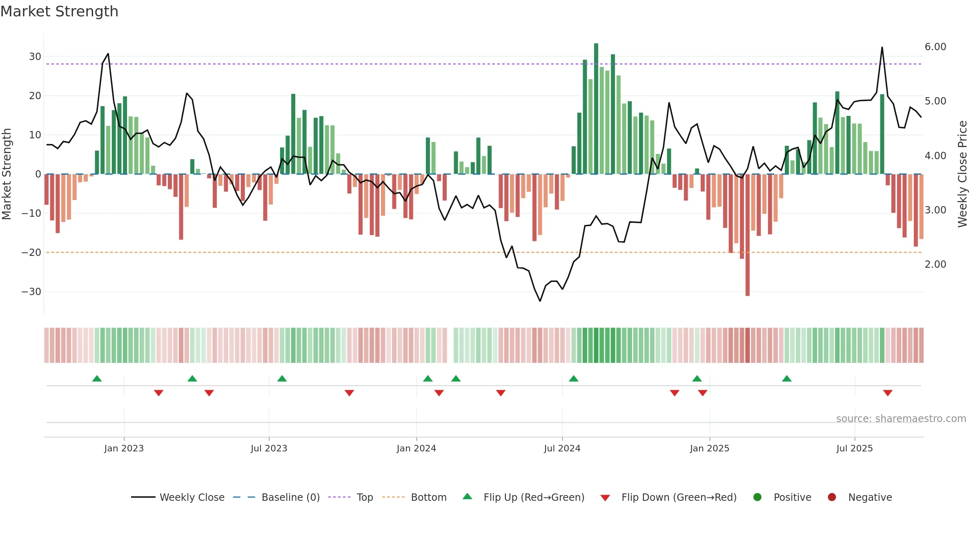Screen dimensions: 980x551
Task: Click the Jul 2023 x-axis label
Action: pos(269,448)
